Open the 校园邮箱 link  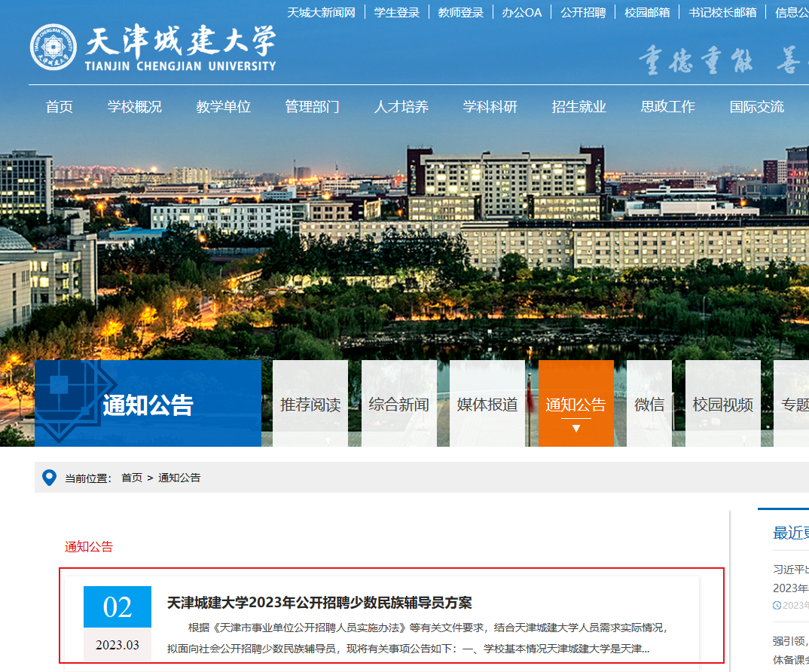coord(647,12)
